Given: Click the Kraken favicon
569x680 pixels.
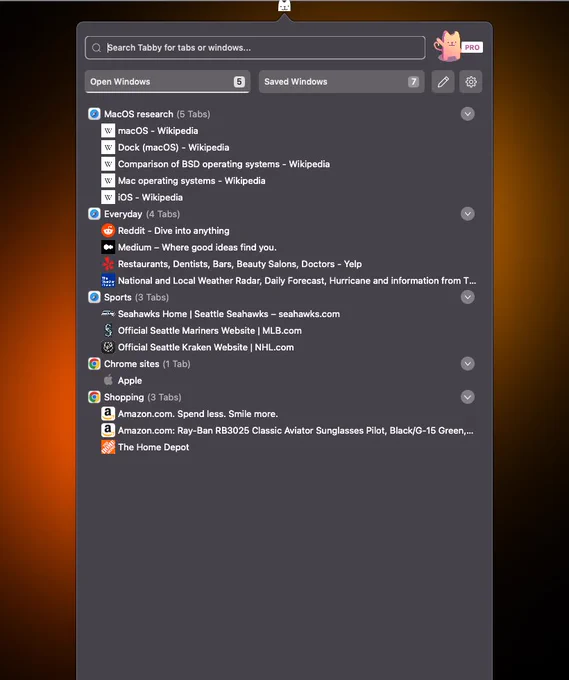Looking at the screenshot, I should pyautogui.click(x=108, y=347).
